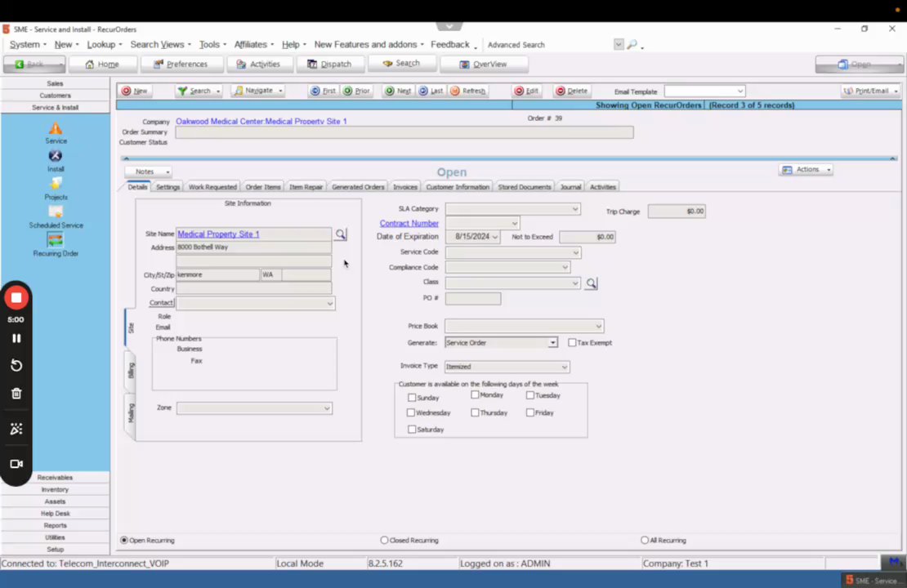Open the Date of Expiration picker

pyautogui.click(x=495, y=237)
